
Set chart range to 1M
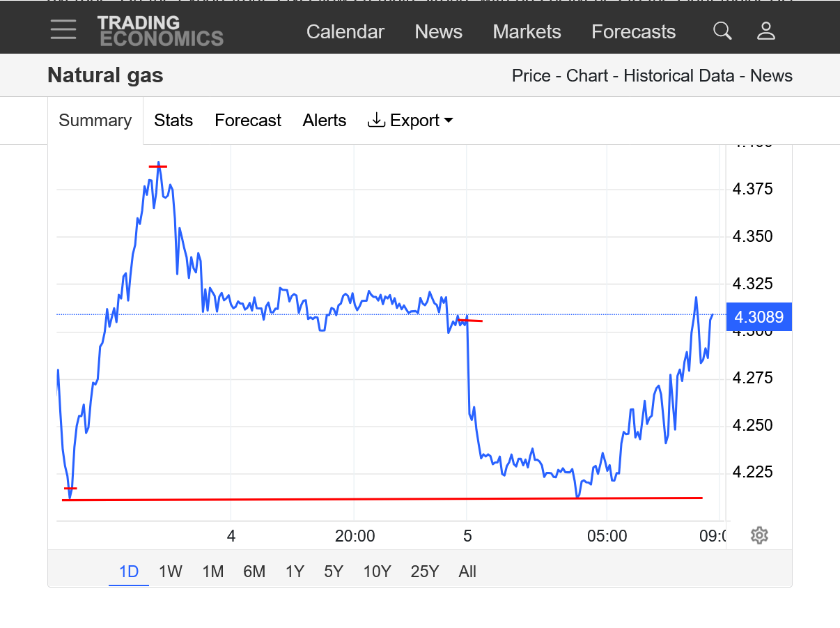[212, 572]
